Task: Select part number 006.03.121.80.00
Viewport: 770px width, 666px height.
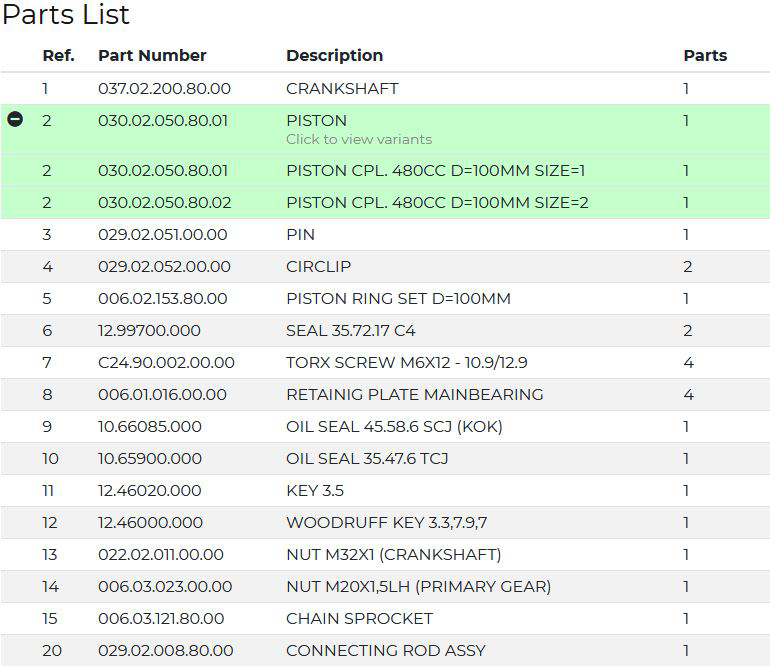Action: pyautogui.click(x=161, y=618)
